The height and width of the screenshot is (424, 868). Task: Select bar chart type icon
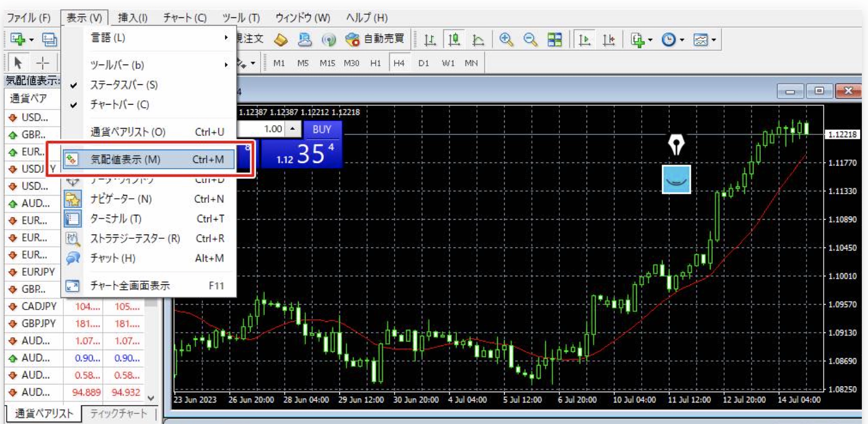(x=430, y=40)
